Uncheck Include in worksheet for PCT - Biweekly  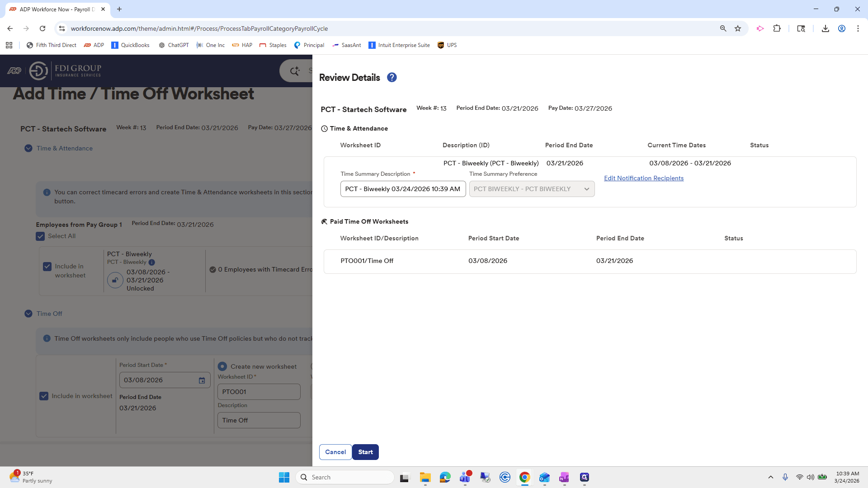tap(47, 267)
